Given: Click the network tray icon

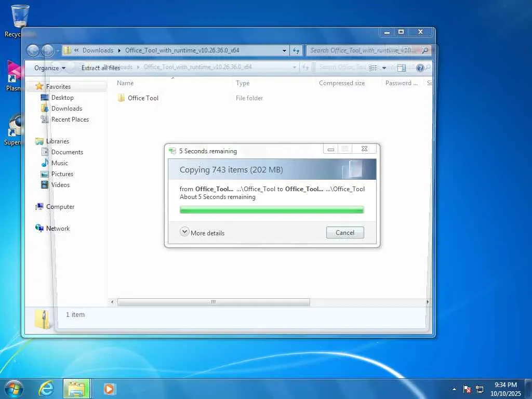Looking at the screenshot, I should 480,389.
